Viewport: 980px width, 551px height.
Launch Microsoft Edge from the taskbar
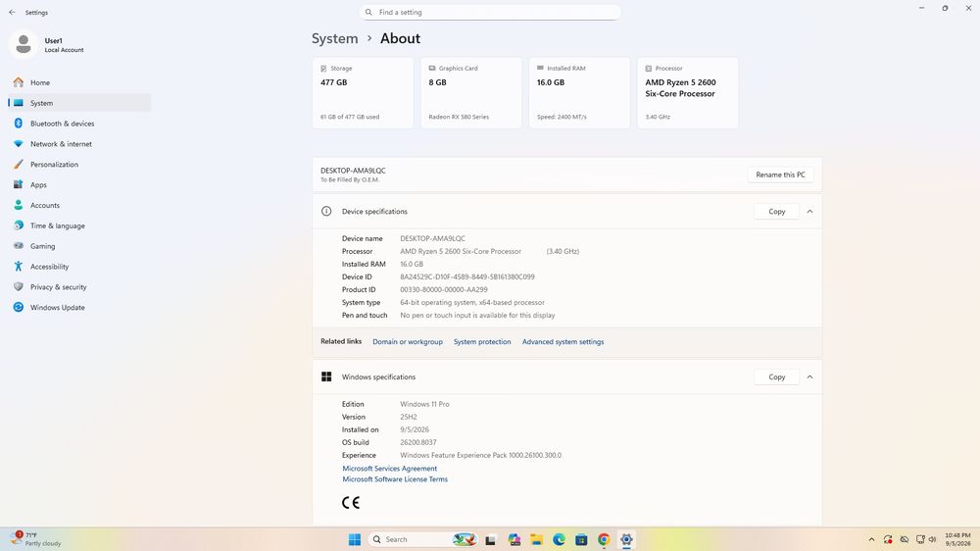pos(559,540)
